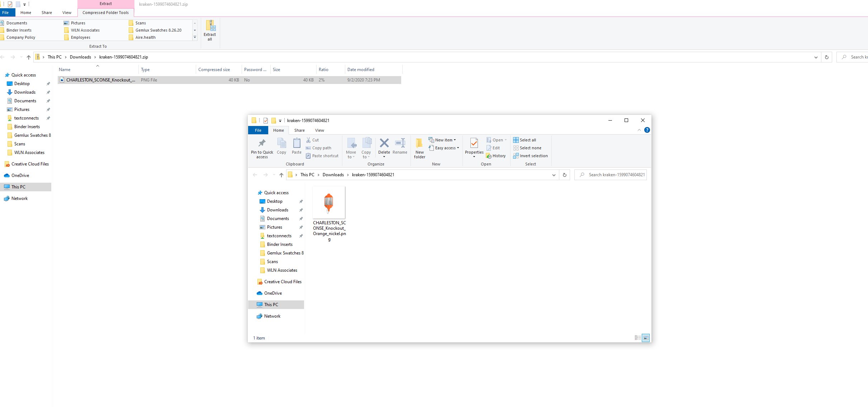Click the Delete icon in Organize group
The image size is (868, 407).
384,144
